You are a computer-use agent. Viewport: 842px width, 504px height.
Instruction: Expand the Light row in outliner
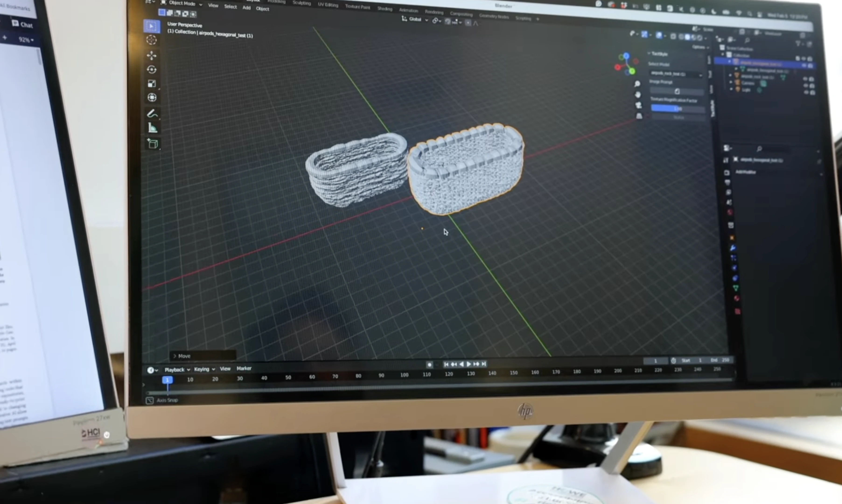point(731,89)
